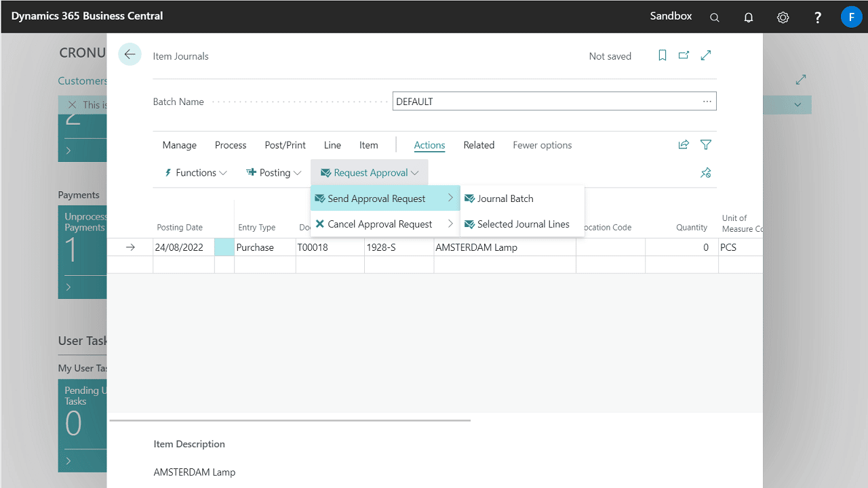Click the row selector arrow for the journal line
868x488 pixels.
tap(130, 247)
